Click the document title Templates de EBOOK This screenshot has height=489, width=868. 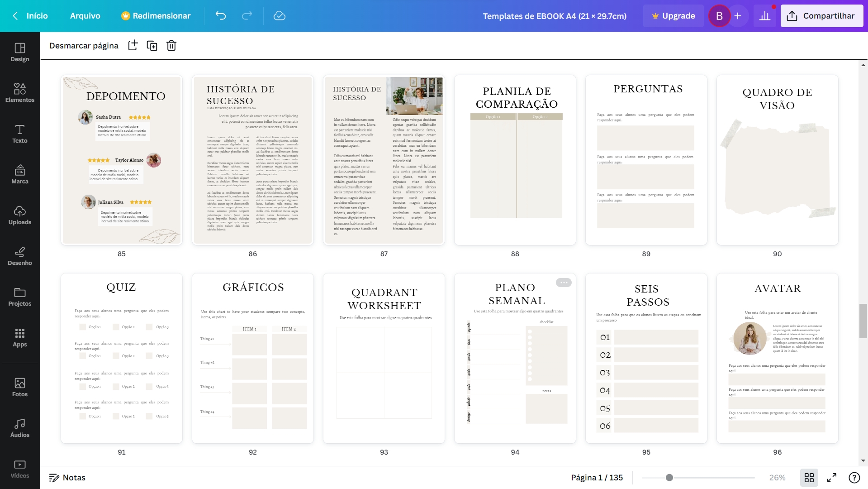click(x=555, y=16)
